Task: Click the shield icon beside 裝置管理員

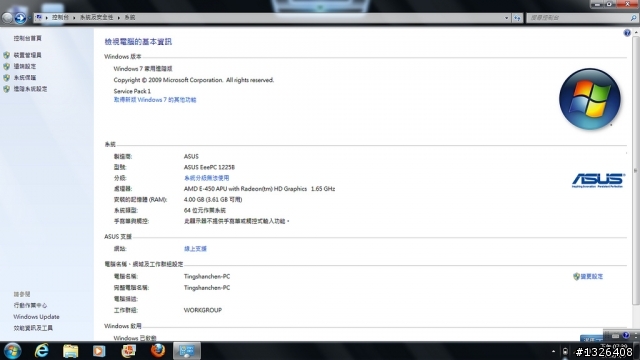Action: pos(7,55)
